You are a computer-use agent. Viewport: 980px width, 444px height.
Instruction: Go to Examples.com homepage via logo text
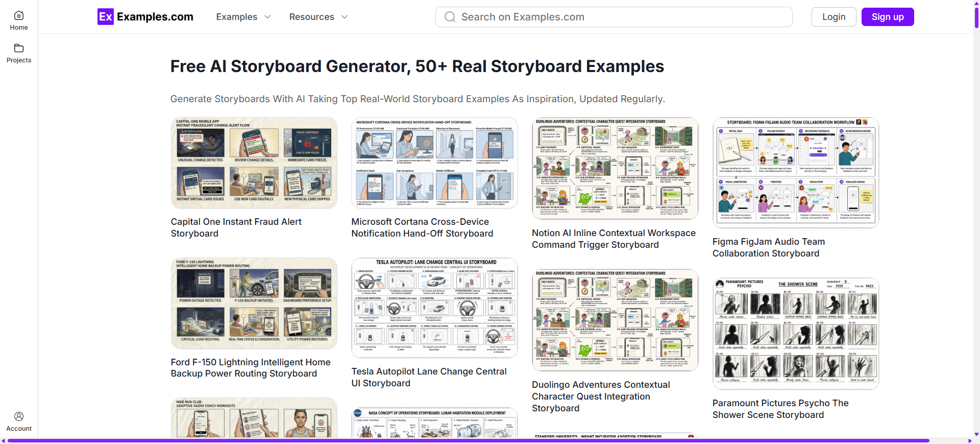[x=155, y=17]
